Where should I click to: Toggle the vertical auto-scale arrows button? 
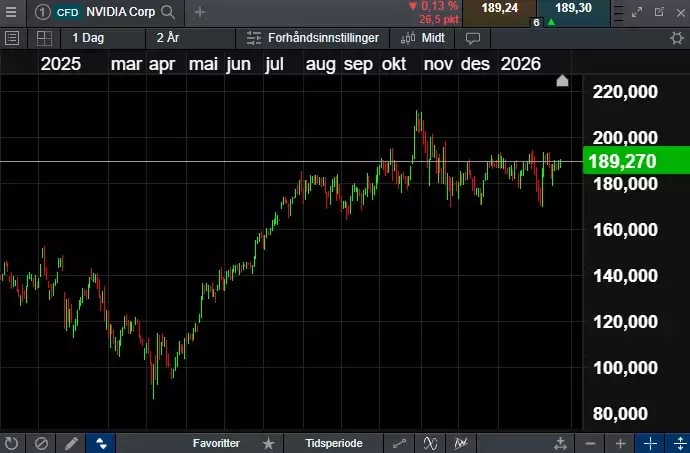100,442
